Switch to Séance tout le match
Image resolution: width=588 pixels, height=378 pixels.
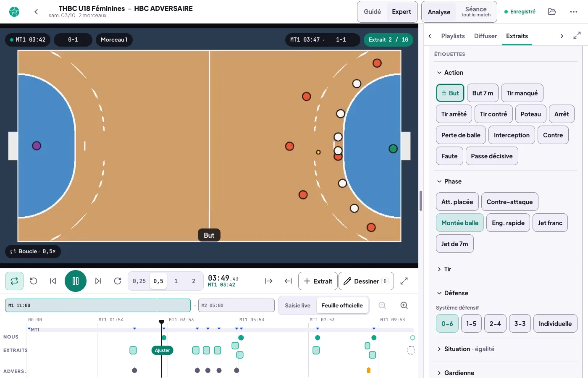click(x=476, y=12)
